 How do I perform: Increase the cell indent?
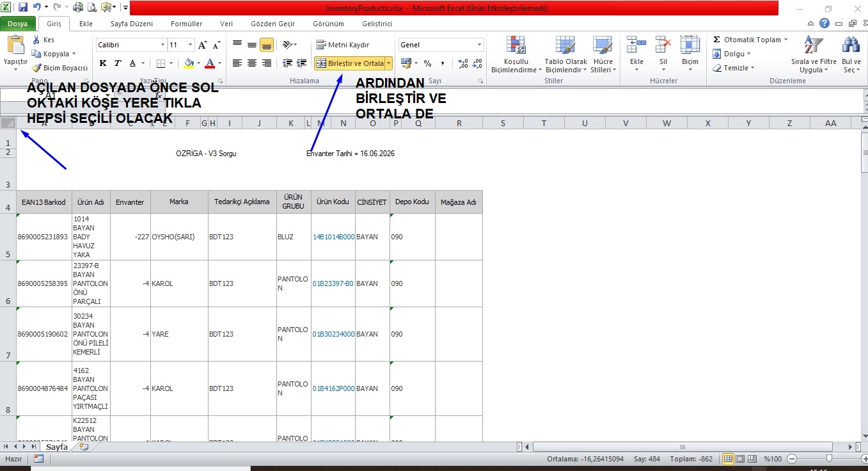301,63
